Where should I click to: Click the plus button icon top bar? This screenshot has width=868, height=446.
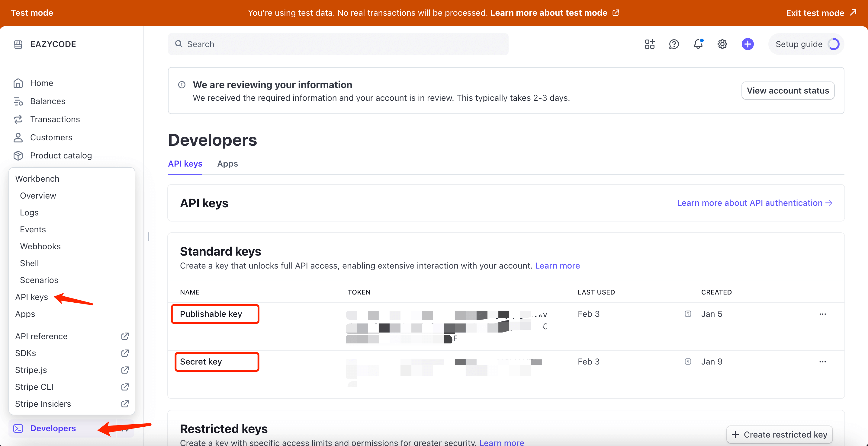tap(747, 44)
